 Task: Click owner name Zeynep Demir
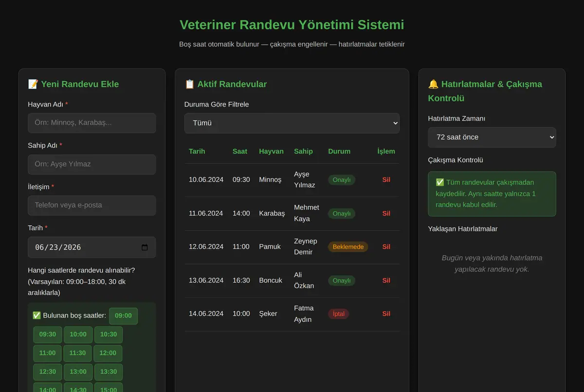tap(306, 247)
